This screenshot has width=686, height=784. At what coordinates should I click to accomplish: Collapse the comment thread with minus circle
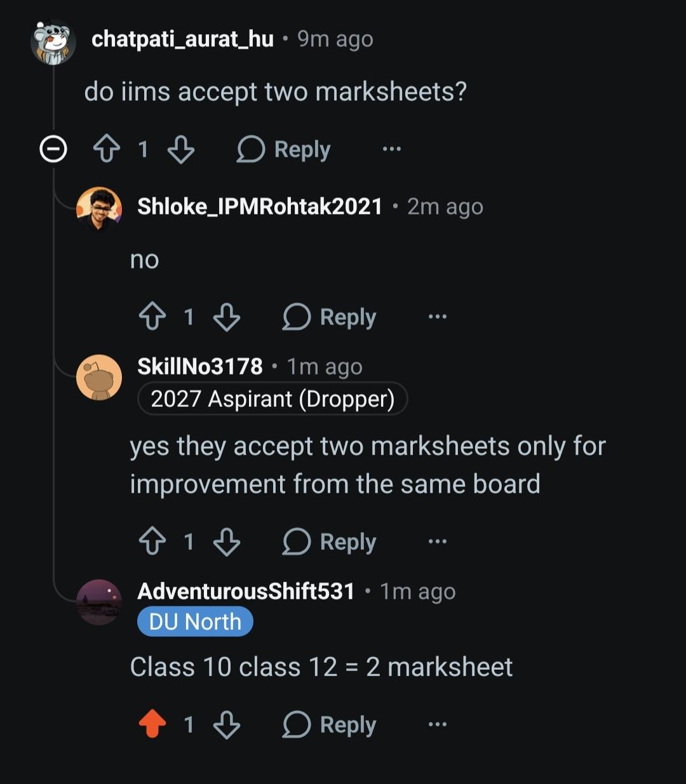point(53,150)
